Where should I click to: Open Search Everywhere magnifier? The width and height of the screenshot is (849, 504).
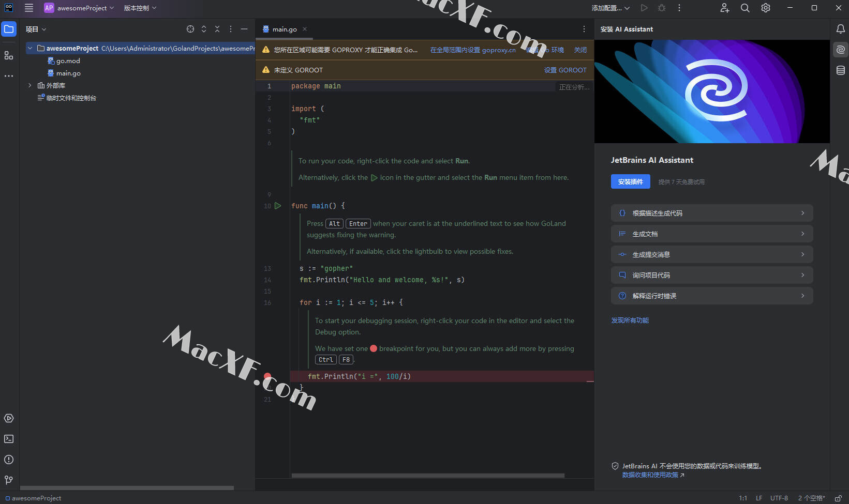(x=745, y=8)
